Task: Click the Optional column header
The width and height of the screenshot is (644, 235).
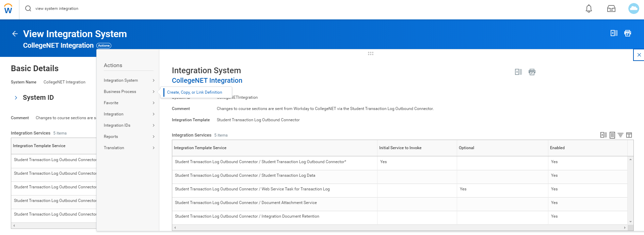Action: coord(502,148)
